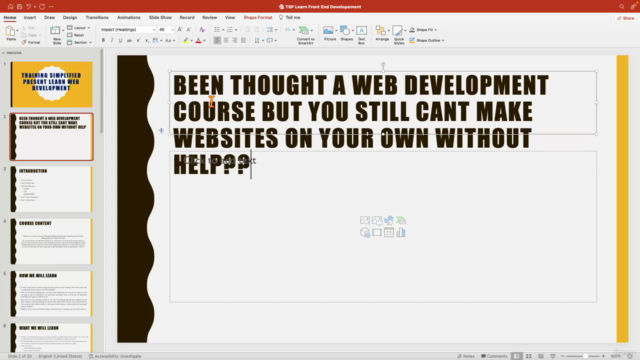Open the Arrange options
The height and width of the screenshot is (360, 640).
coord(382,33)
